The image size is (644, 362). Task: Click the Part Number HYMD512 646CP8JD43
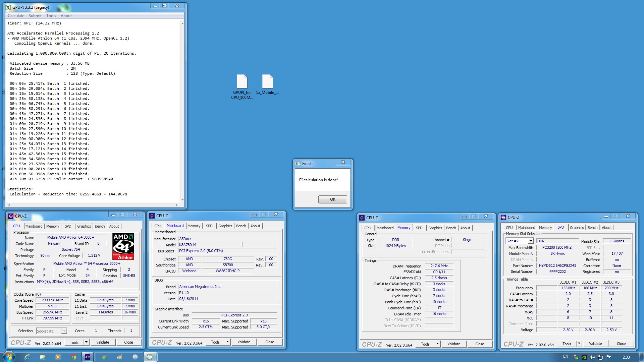pyautogui.click(x=557, y=265)
